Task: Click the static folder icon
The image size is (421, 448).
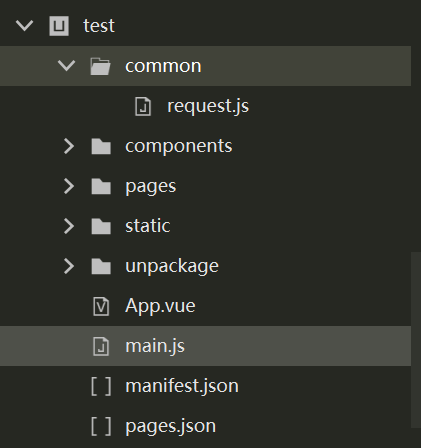Action: (x=101, y=226)
